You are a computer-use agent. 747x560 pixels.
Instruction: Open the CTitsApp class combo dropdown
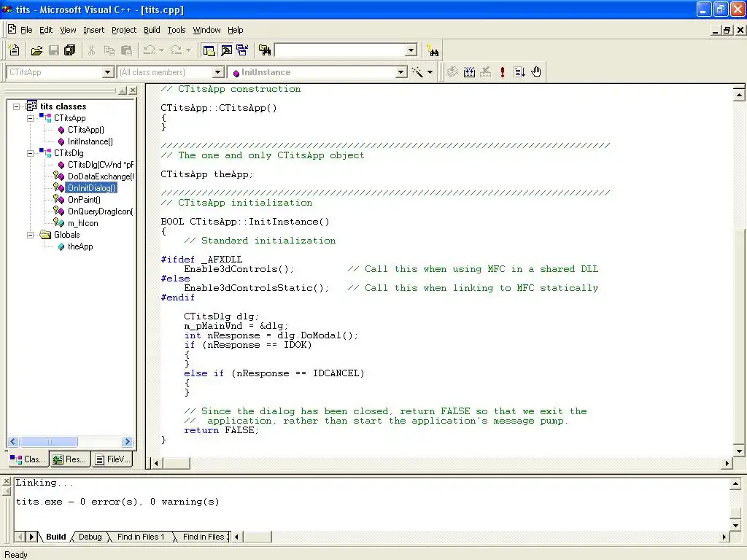point(108,72)
